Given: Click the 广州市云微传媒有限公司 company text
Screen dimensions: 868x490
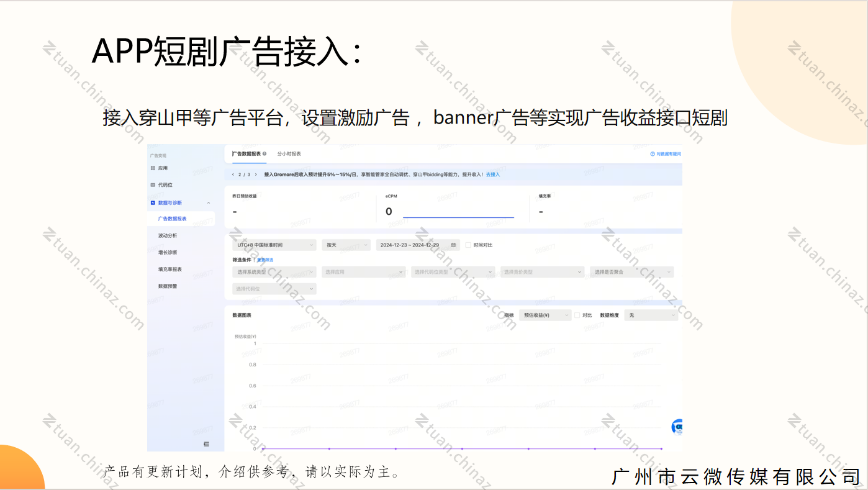Looking at the screenshot, I should tap(737, 477).
